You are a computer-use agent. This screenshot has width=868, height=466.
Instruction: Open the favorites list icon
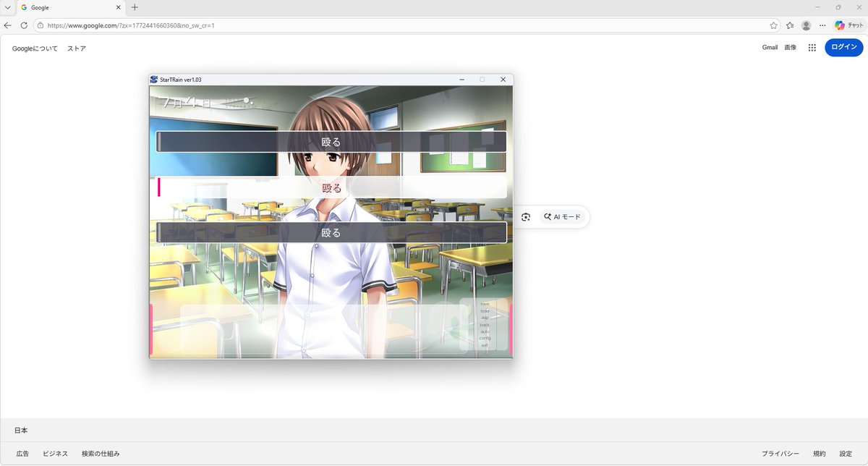[790, 25]
